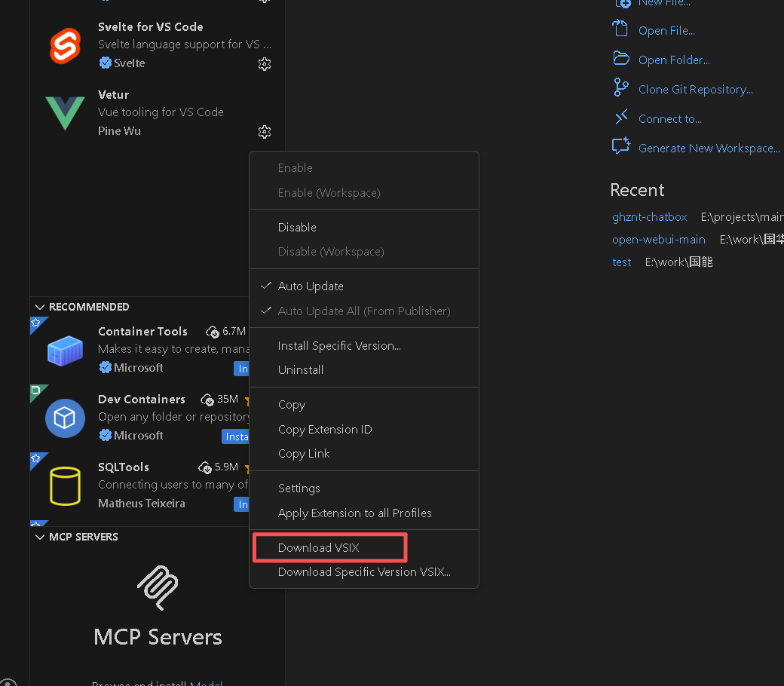Click the Matheus Teixeira publisher name
This screenshot has height=686, width=784.
(x=142, y=504)
